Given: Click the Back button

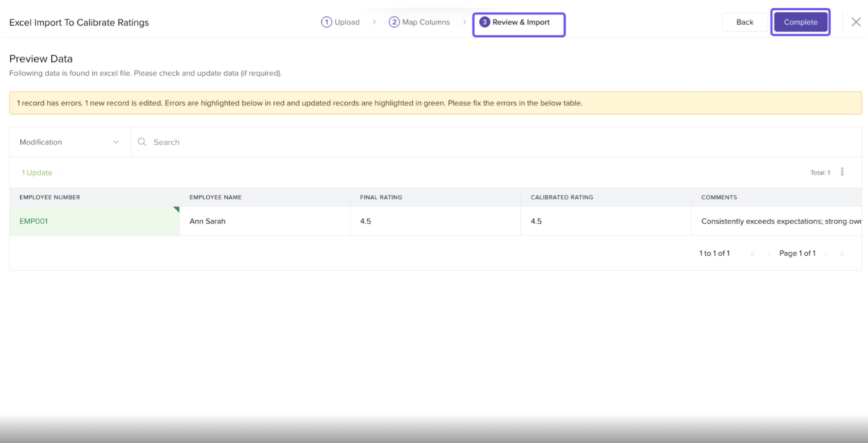Looking at the screenshot, I should tap(744, 22).
